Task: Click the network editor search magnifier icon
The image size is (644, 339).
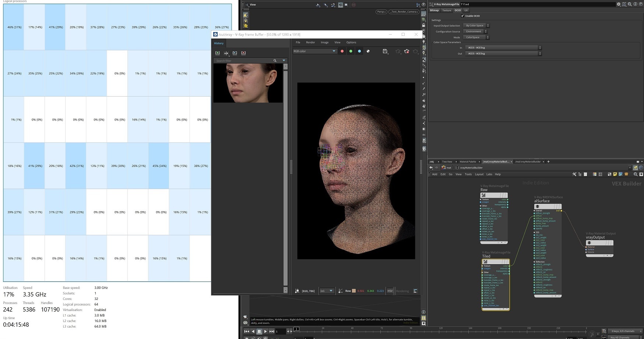Action: (635, 174)
